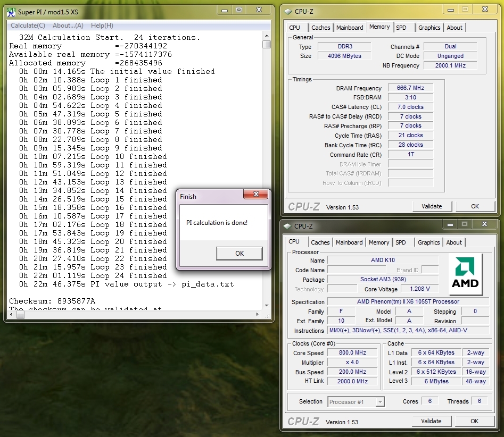The height and width of the screenshot is (437, 504).
Task: Click the AMD processor logo
Action: pos(465,272)
